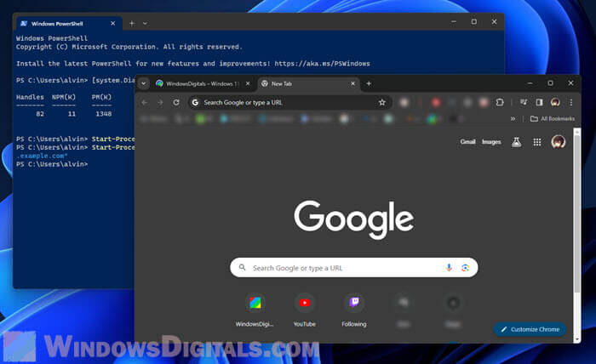This screenshot has width=596, height=364.
Task: Open Search Labs flask icon
Action: point(516,142)
